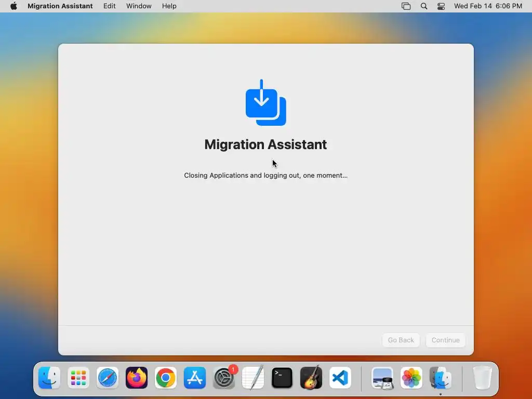The width and height of the screenshot is (532, 399).
Task: Launch Safari from the Dock
Action: point(108,378)
